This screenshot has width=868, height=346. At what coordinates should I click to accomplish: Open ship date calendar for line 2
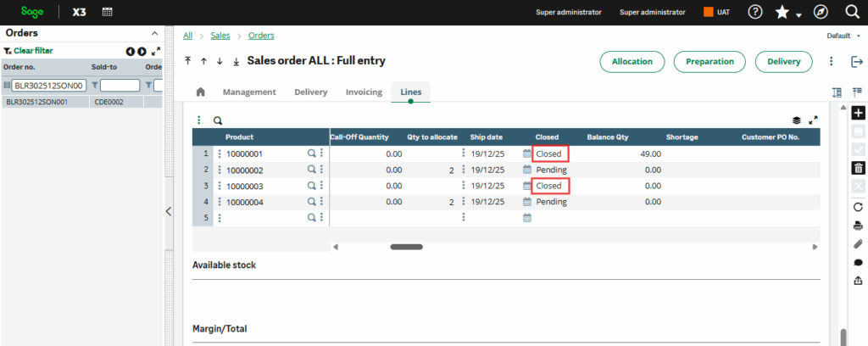[527, 170]
